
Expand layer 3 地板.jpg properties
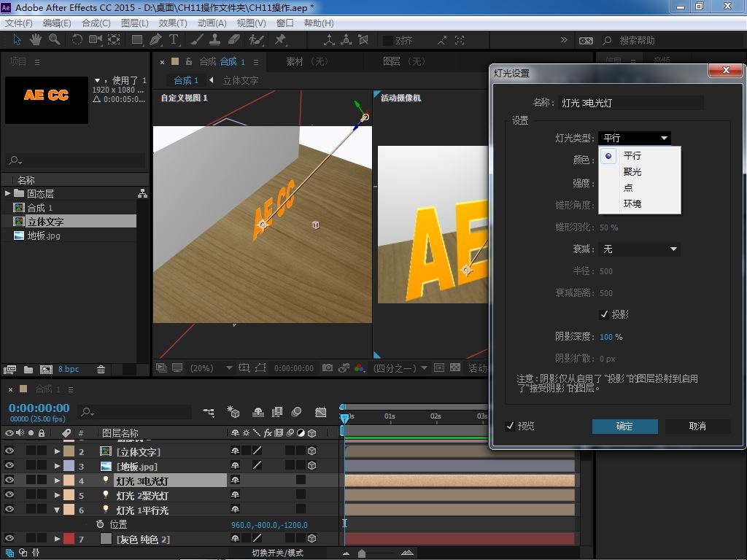coord(57,466)
